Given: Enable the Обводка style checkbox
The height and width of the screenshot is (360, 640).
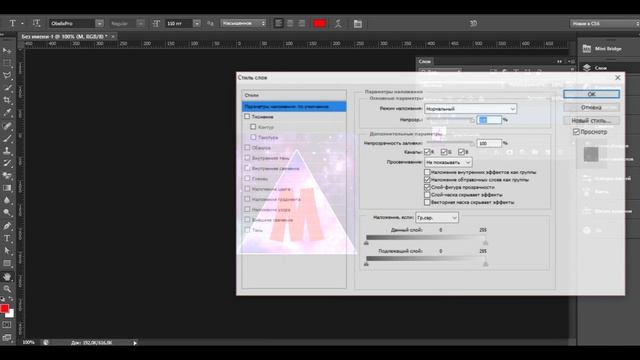Looking at the screenshot, I should coord(247,147).
